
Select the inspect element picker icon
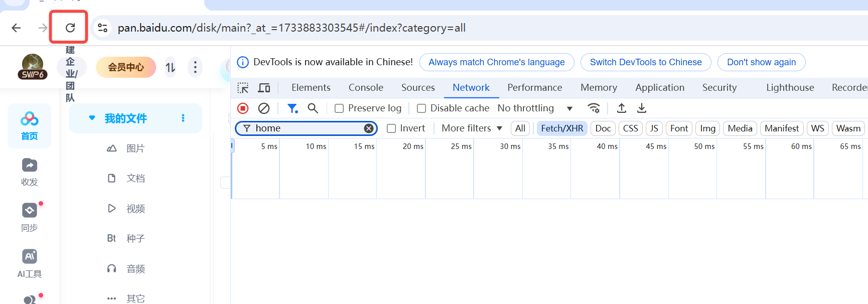click(x=243, y=88)
